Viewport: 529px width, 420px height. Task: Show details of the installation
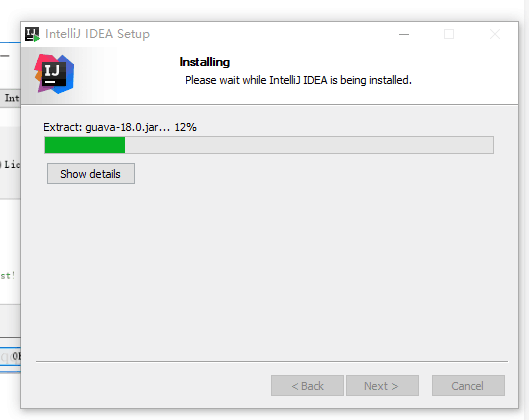coord(91,174)
